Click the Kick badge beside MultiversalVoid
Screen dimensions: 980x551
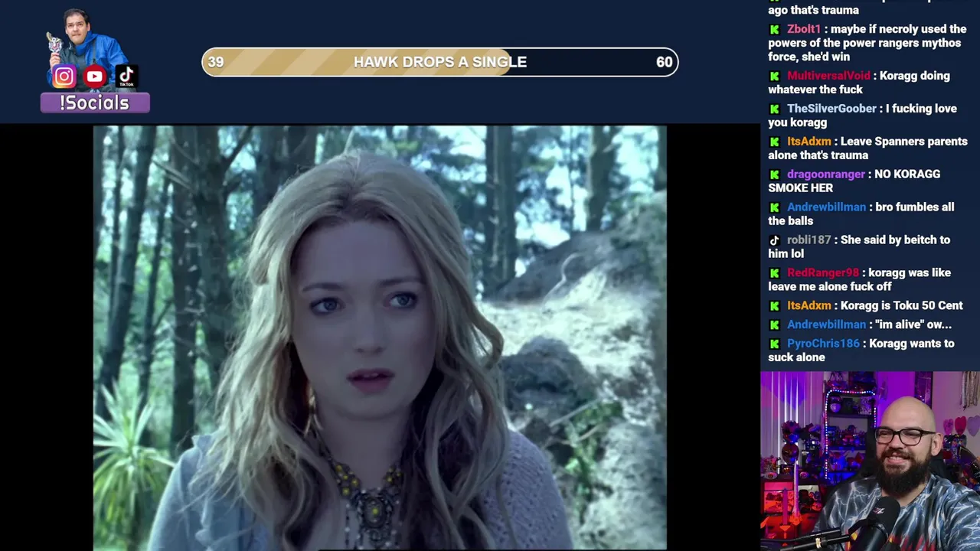point(774,77)
